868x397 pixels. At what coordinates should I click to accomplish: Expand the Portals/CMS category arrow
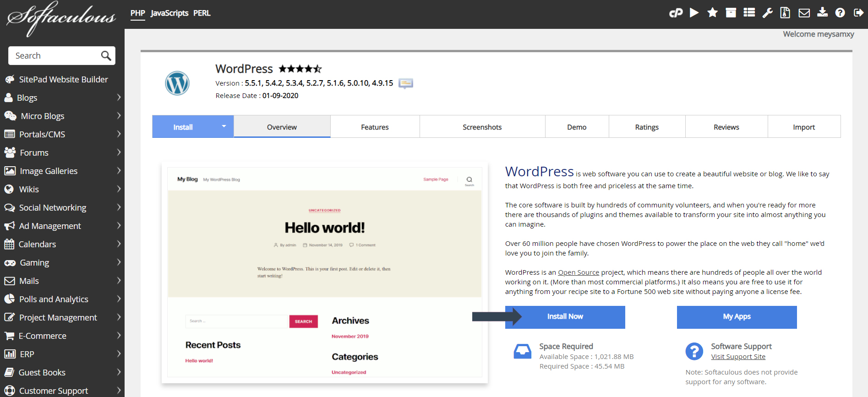coord(119,134)
